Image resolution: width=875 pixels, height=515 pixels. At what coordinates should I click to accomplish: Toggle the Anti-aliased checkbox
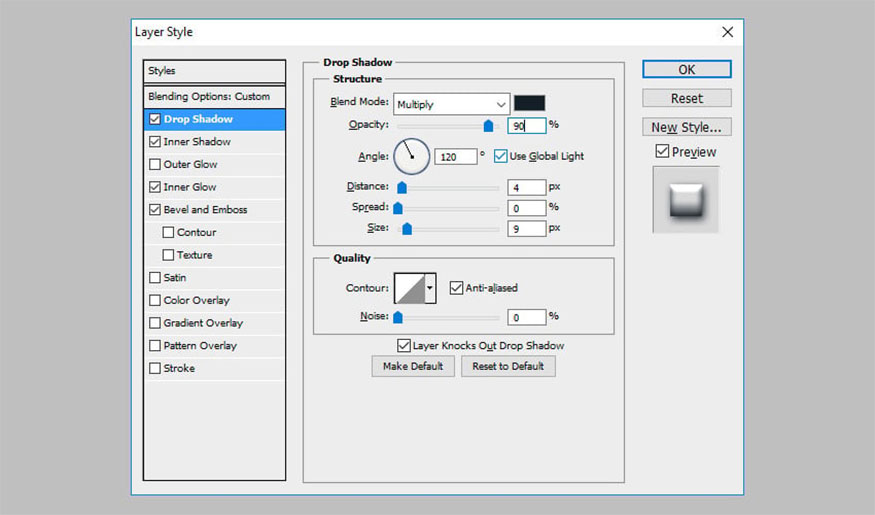click(457, 288)
